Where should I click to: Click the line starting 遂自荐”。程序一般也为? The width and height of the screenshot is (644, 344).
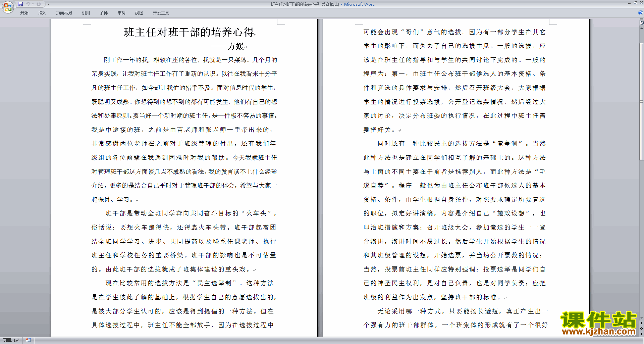[x=454, y=186]
